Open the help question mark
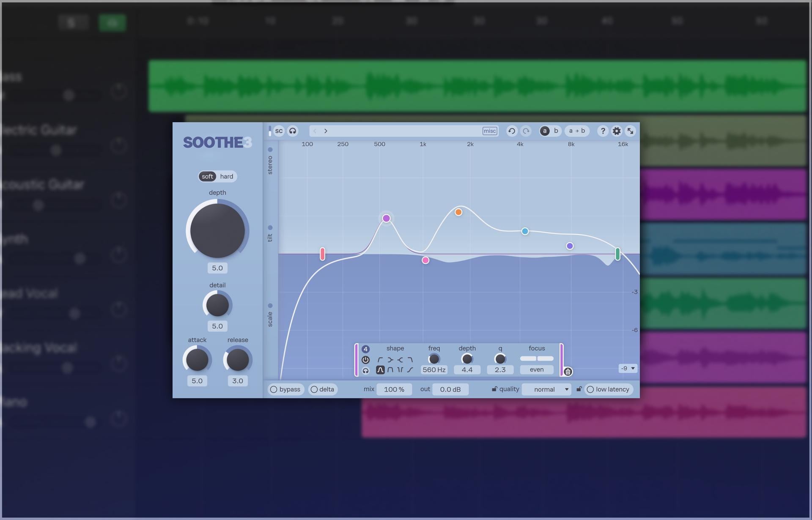The height and width of the screenshot is (520, 812). (x=603, y=131)
